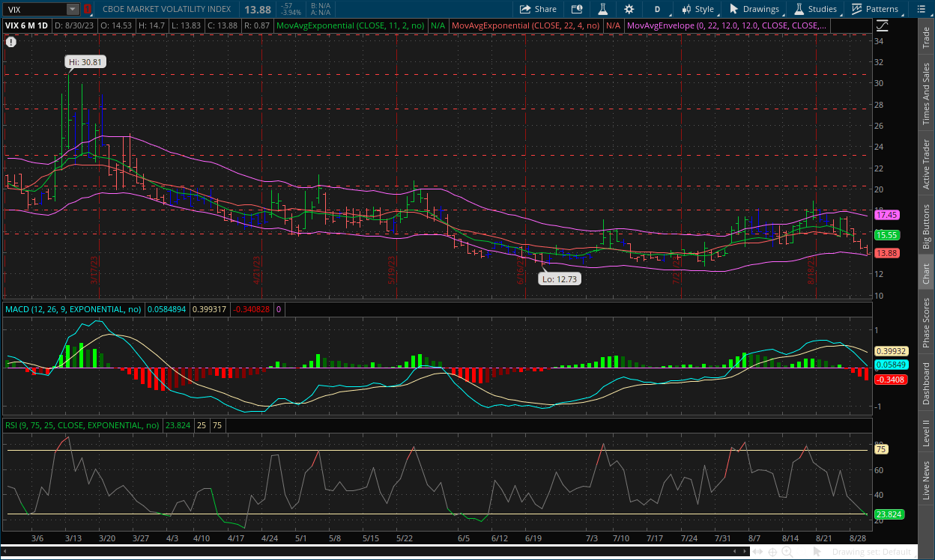Screen dimensions: 935x560
Task: Open the Big Buttons side tab
Action: [x=927, y=226]
